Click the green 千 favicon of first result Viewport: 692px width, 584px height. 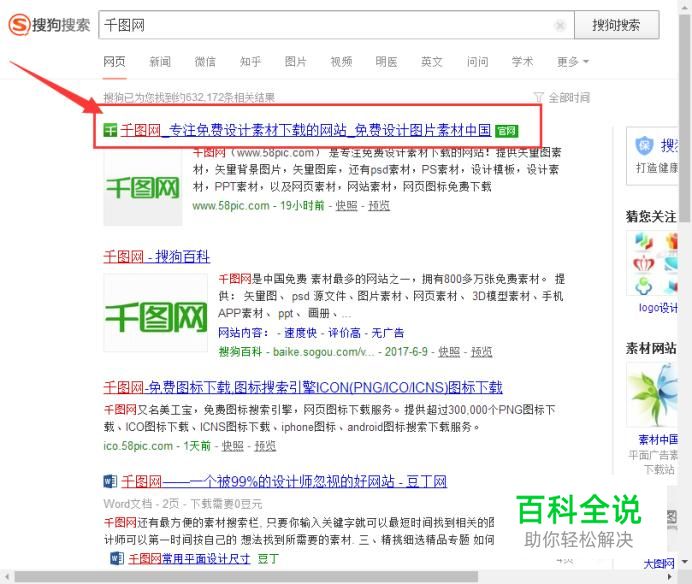point(110,130)
